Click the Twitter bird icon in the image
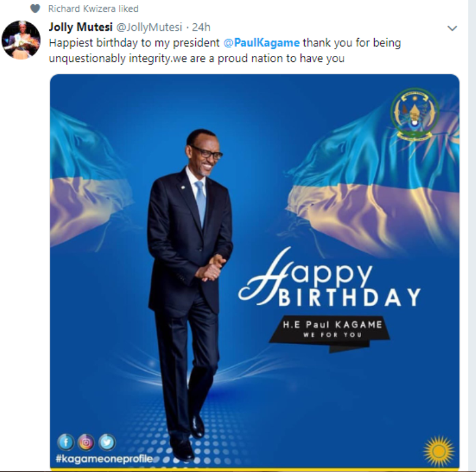Viewport: 476px width, 472px height. click(107, 442)
